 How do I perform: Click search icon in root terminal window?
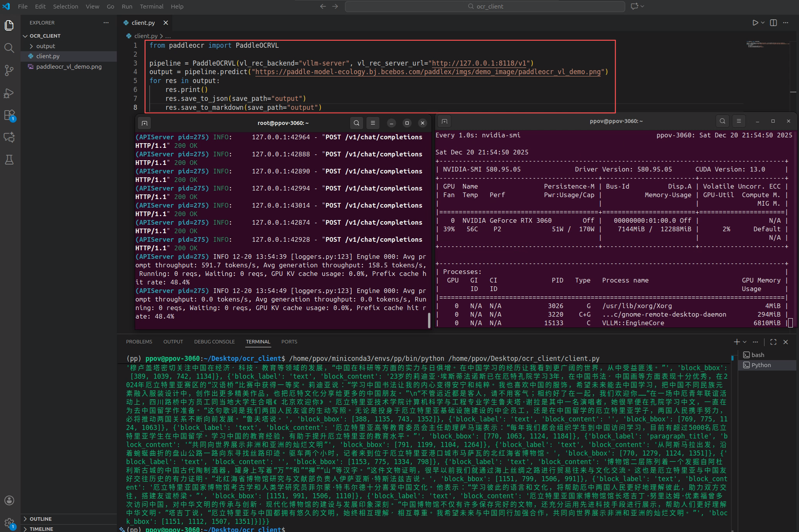tap(356, 123)
